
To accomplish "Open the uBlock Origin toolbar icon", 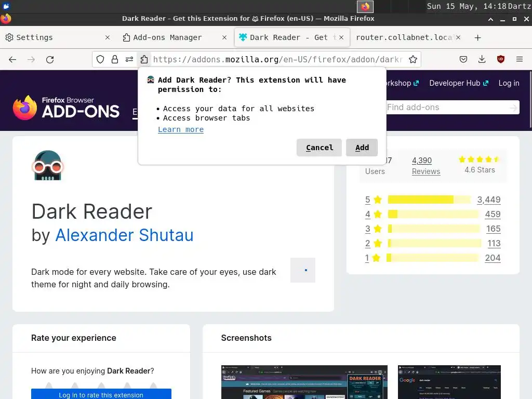I will pos(500,60).
